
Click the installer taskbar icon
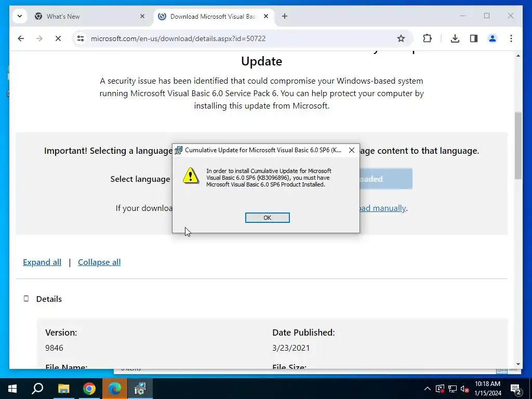(140, 389)
